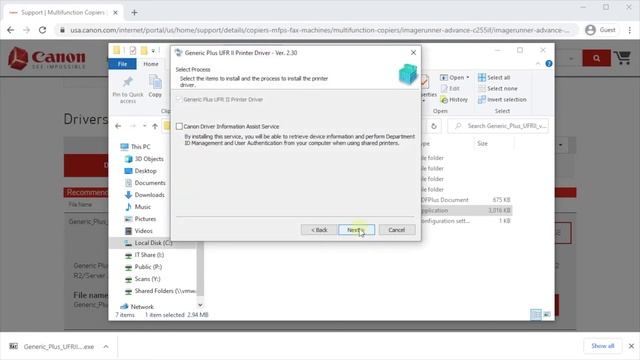This screenshot has height=360, width=640.
Task: Open Quick Access Toolbar customize dropdown
Action: pos(153,51)
